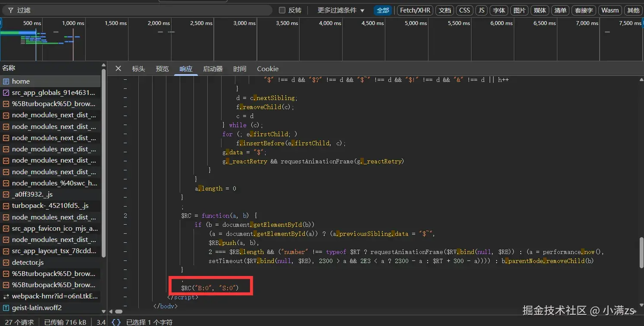Click the geist-latin.woff2 font icon
The width and height of the screenshot is (644, 326).
tap(6, 307)
